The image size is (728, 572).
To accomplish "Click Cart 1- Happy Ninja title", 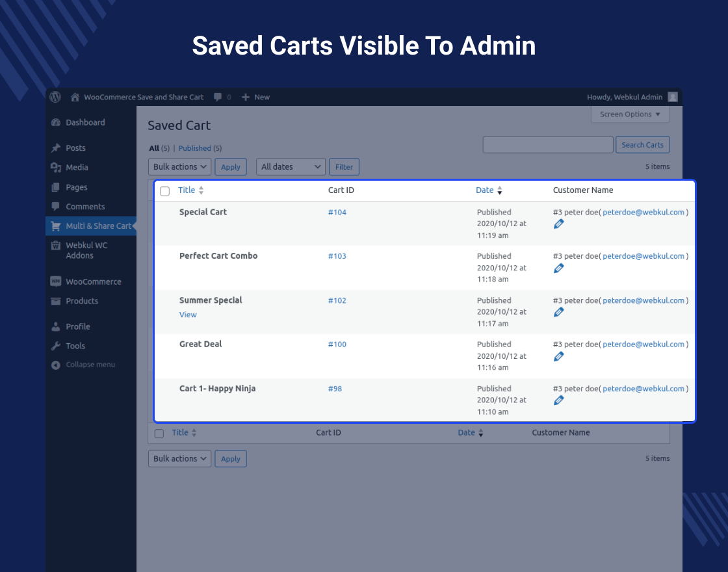I will click(217, 389).
